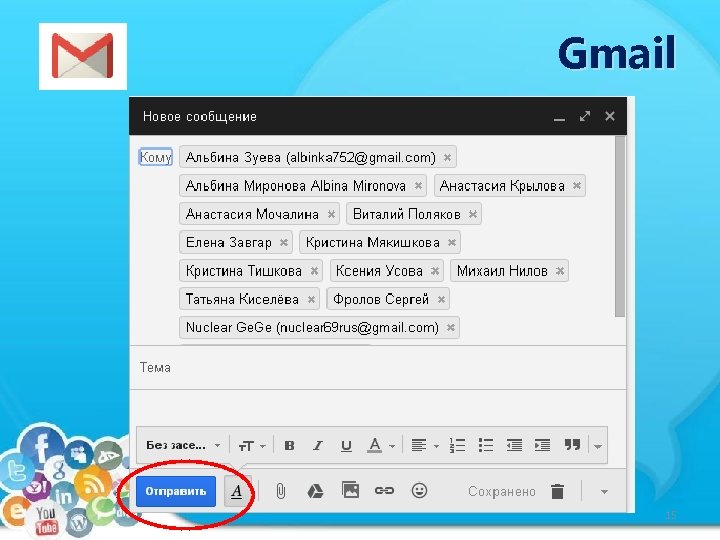Viewport: 720px width, 540px height.
Task: Toggle italic formatting
Action: pyautogui.click(x=317, y=445)
